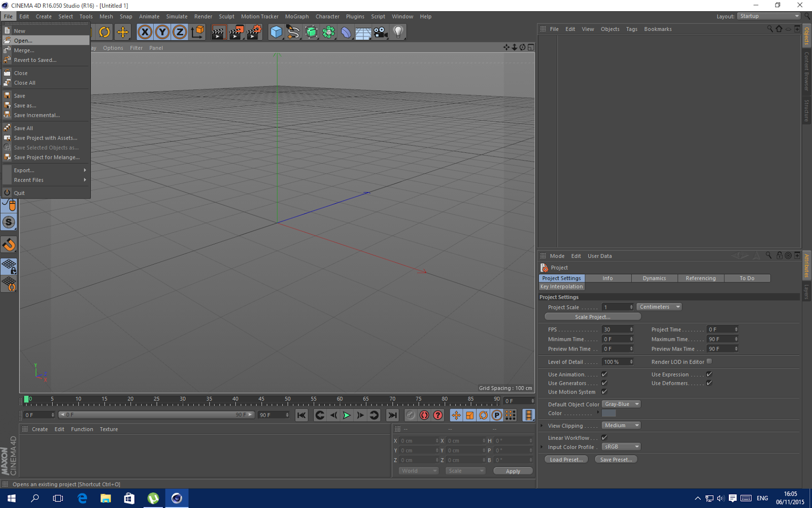
Task: Open the Input Color Profile sRGB dropdown
Action: pyautogui.click(x=621, y=447)
